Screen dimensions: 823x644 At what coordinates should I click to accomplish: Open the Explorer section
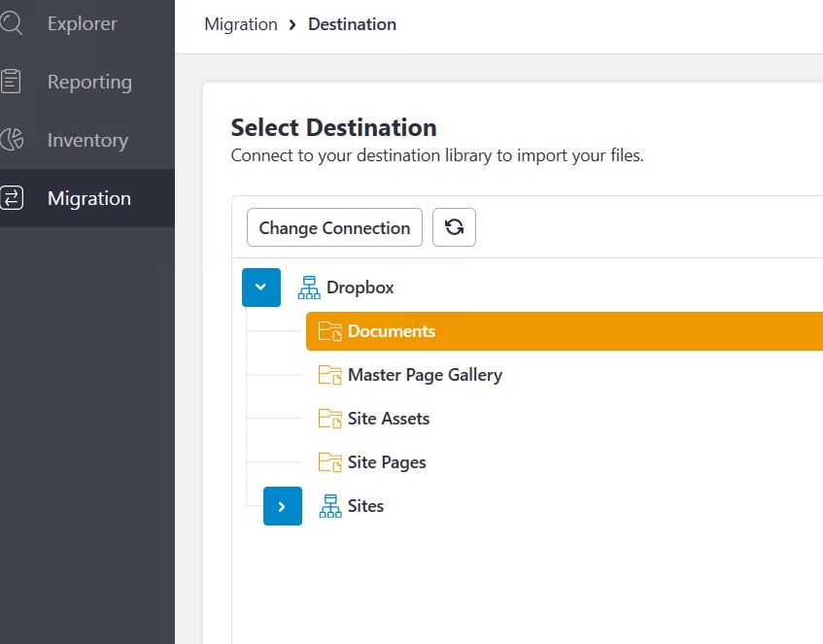82,23
